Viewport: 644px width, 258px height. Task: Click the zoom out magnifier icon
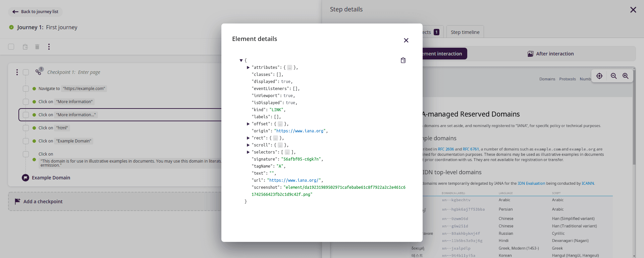tap(613, 76)
